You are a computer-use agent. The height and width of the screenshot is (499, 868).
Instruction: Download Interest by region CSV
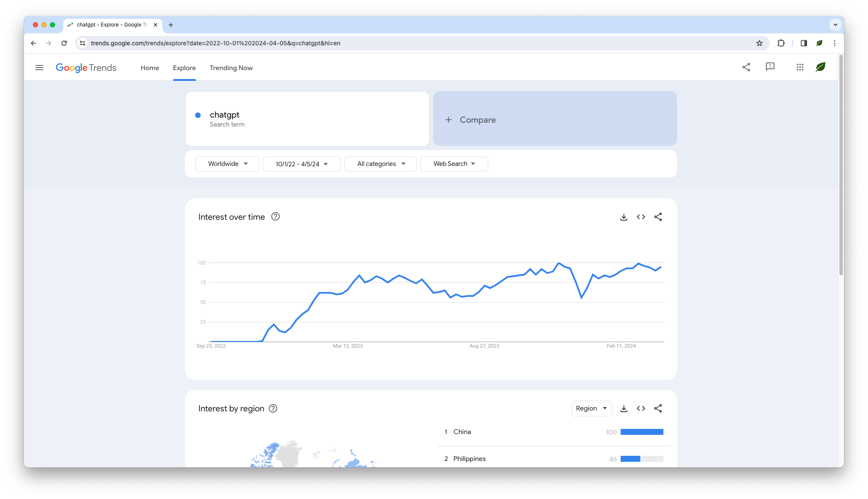tap(624, 408)
